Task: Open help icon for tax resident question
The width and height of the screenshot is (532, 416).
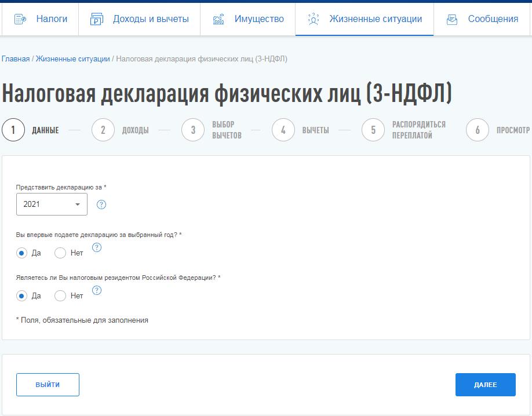Action: coord(97,290)
